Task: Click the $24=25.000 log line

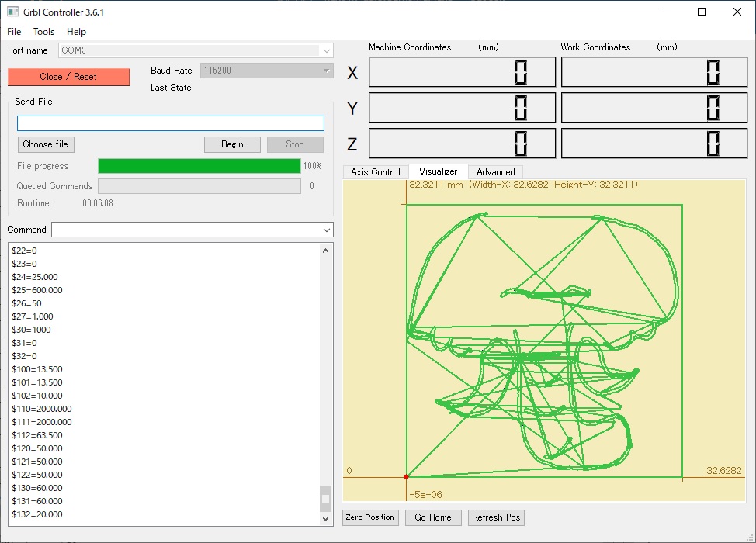Action: (35, 277)
